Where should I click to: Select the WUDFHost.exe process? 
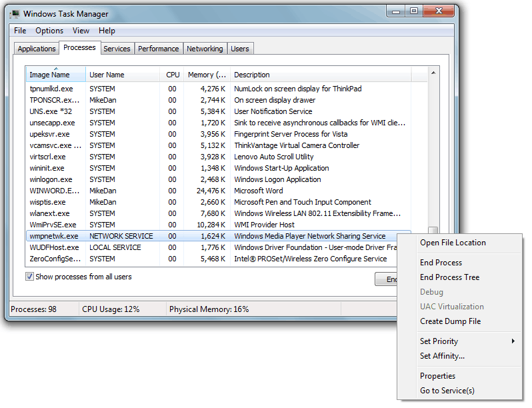pos(212,247)
